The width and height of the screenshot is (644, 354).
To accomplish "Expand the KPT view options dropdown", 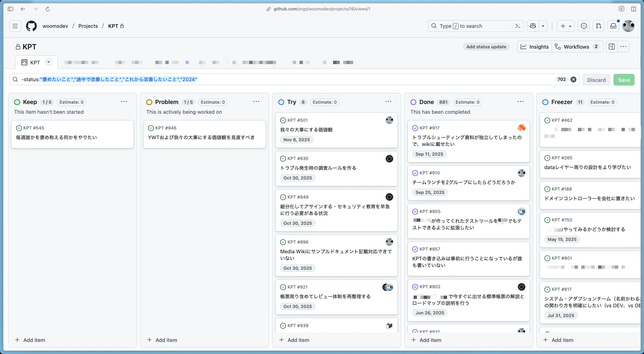I will click(x=49, y=62).
